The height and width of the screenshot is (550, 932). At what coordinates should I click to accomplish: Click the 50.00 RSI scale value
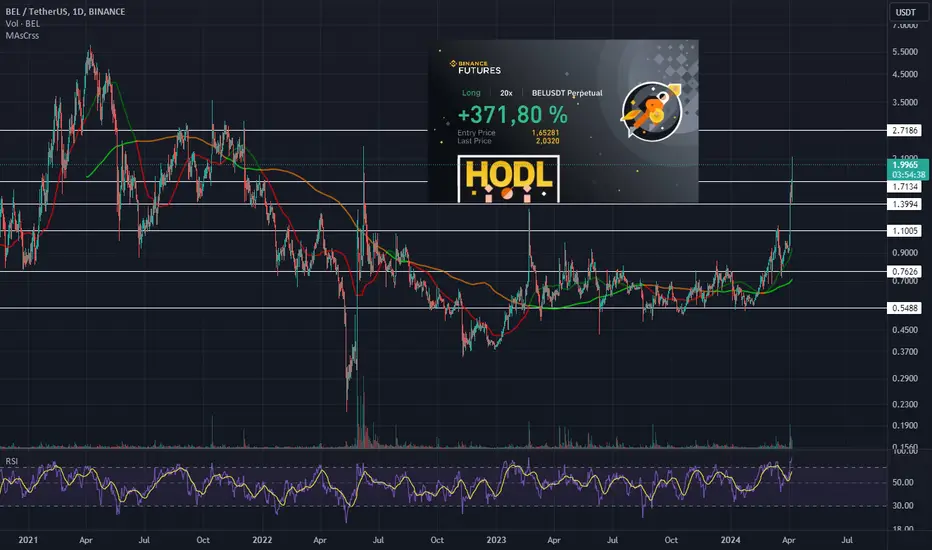click(x=903, y=482)
